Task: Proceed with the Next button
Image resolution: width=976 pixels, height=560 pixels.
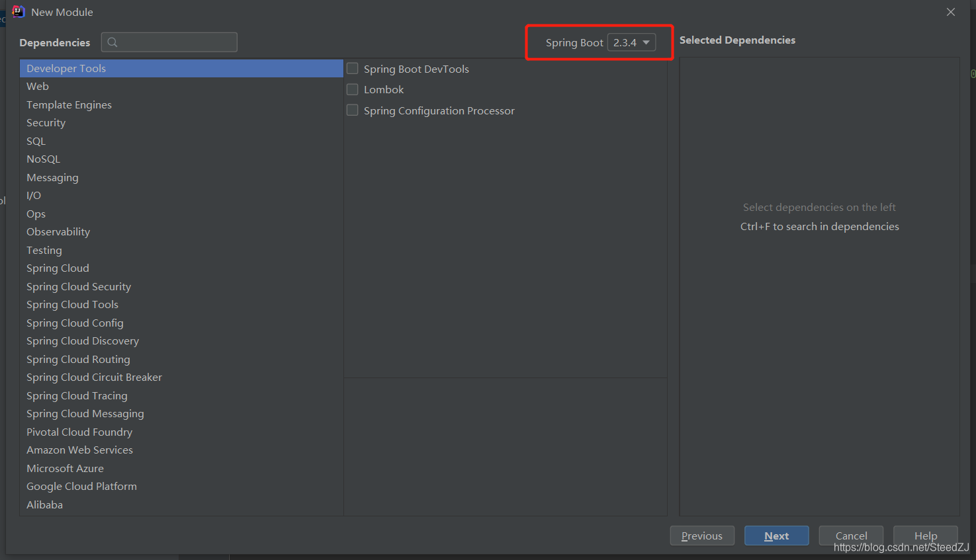Action: (x=777, y=536)
